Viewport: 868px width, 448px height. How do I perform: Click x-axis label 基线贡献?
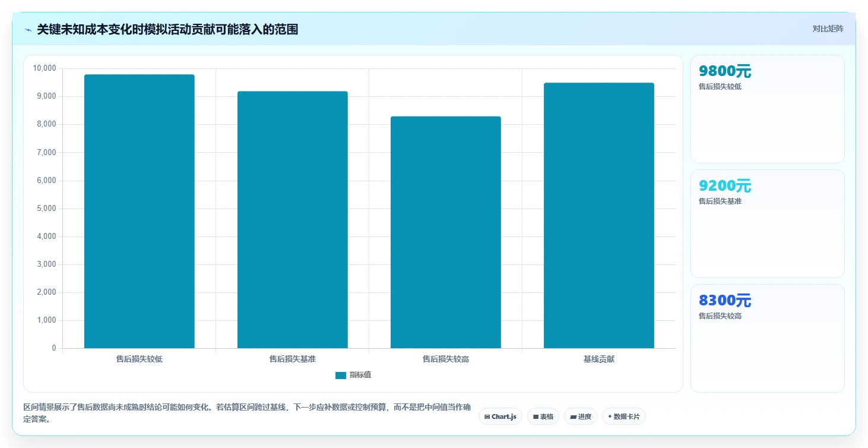point(599,359)
